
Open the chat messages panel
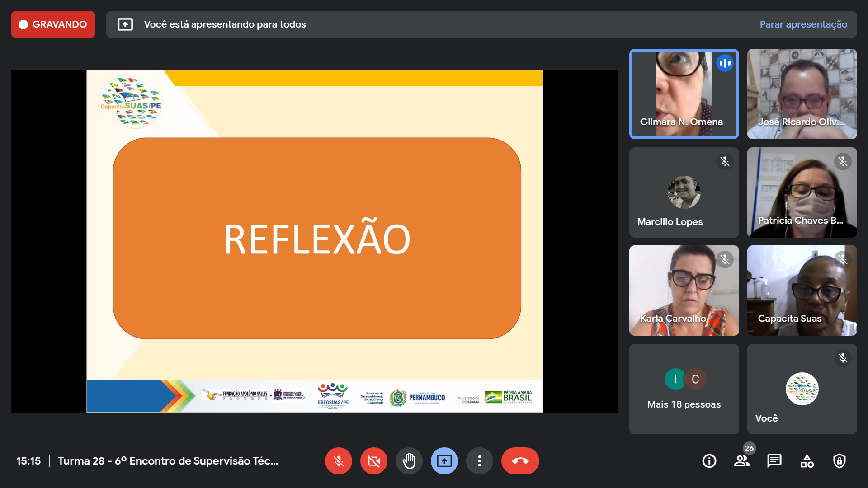tap(774, 461)
